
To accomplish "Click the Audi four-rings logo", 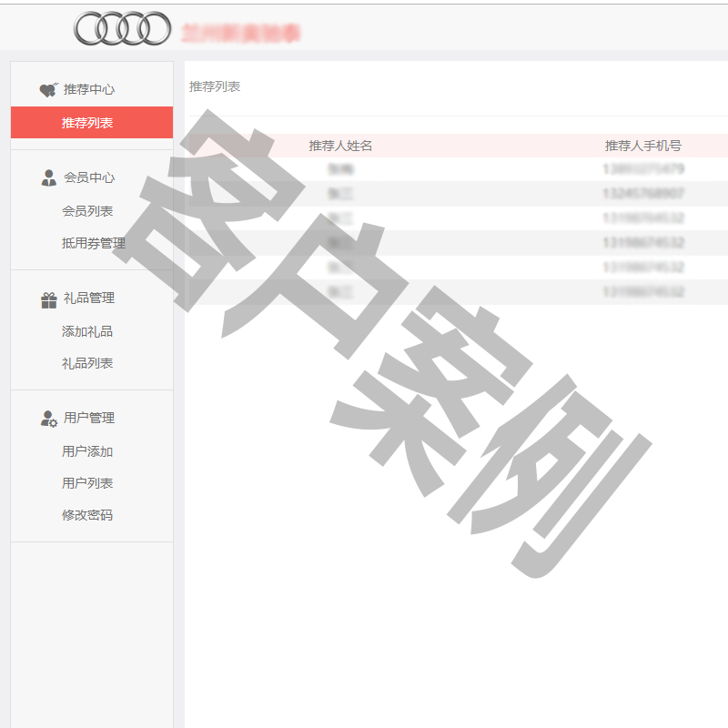I will [123, 28].
